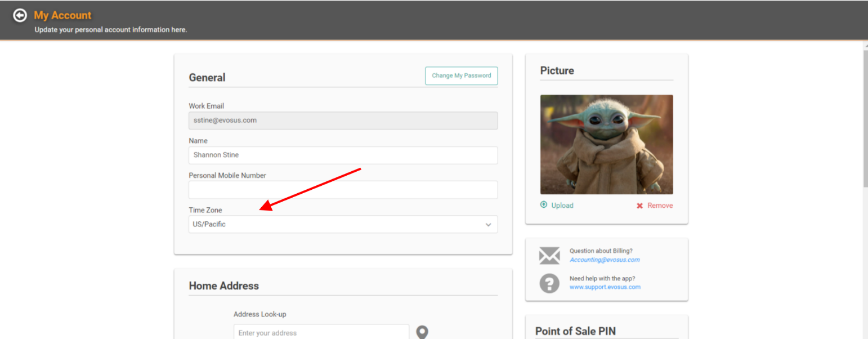Image resolution: width=868 pixels, height=339 pixels.
Task: Click the Baby Yoda profile picture
Action: click(x=606, y=145)
